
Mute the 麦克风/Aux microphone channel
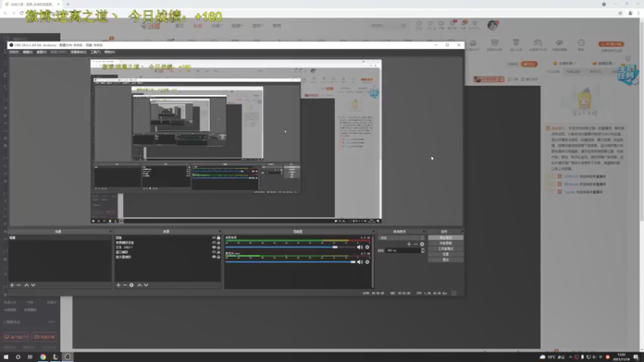(360, 262)
